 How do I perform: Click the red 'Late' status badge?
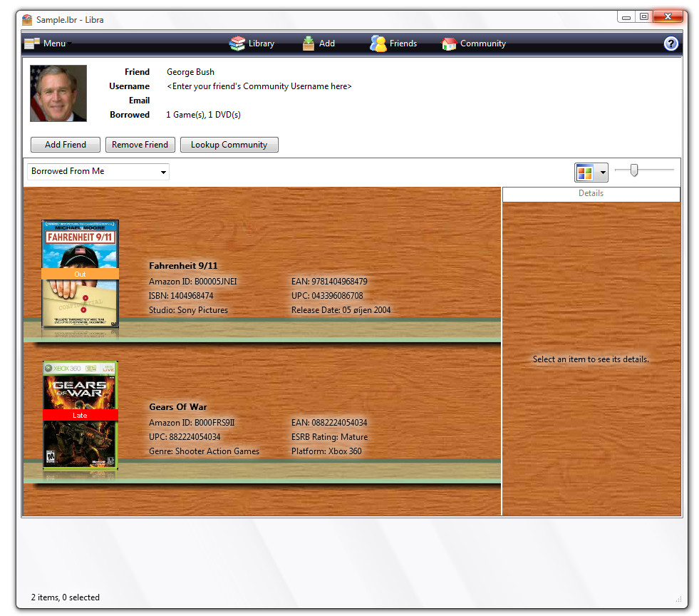click(81, 415)
